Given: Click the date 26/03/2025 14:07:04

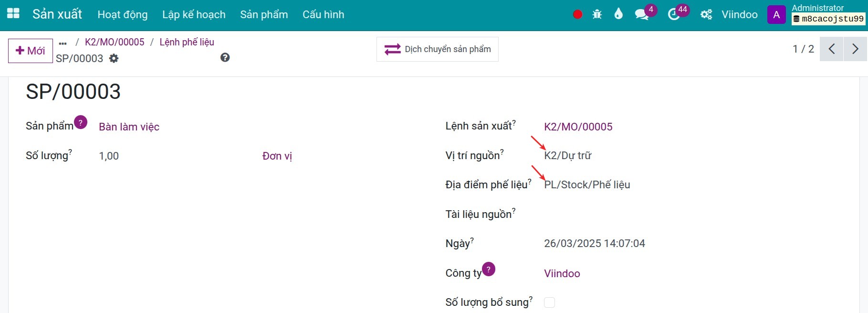Looking at the screenshot, I should [x=595, y=243].
